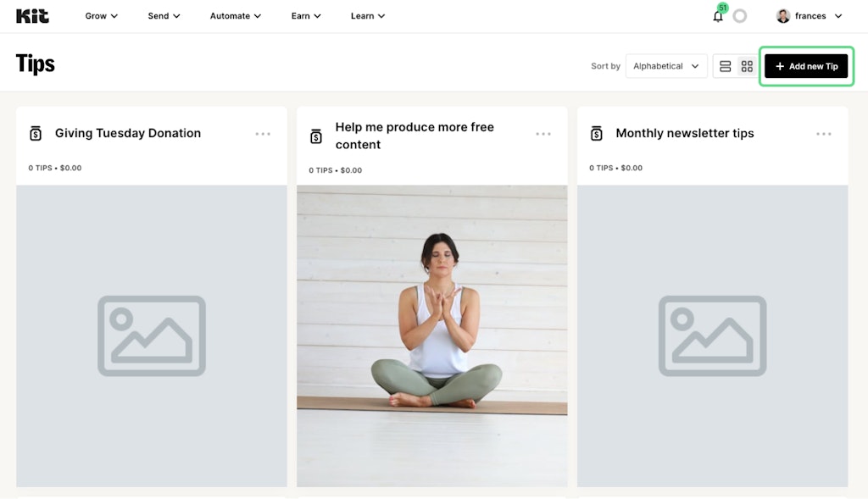Open Monthly newsletter tips options menu
The image size is (868, 499).
click(824, 134)
